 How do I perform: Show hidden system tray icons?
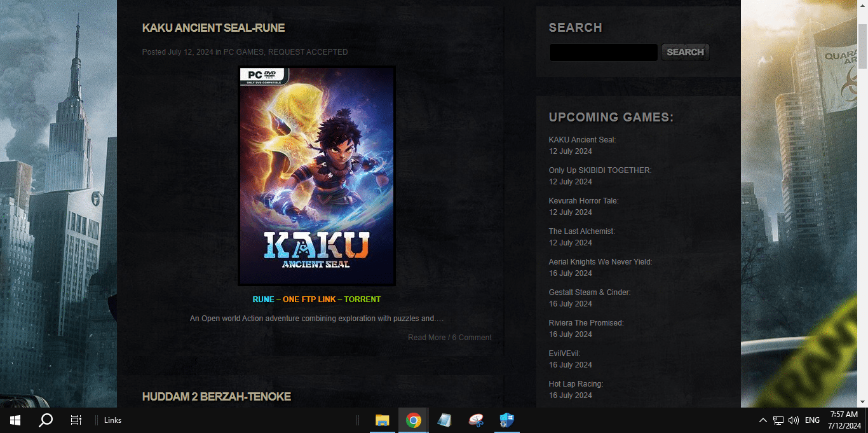click(763, 420)
